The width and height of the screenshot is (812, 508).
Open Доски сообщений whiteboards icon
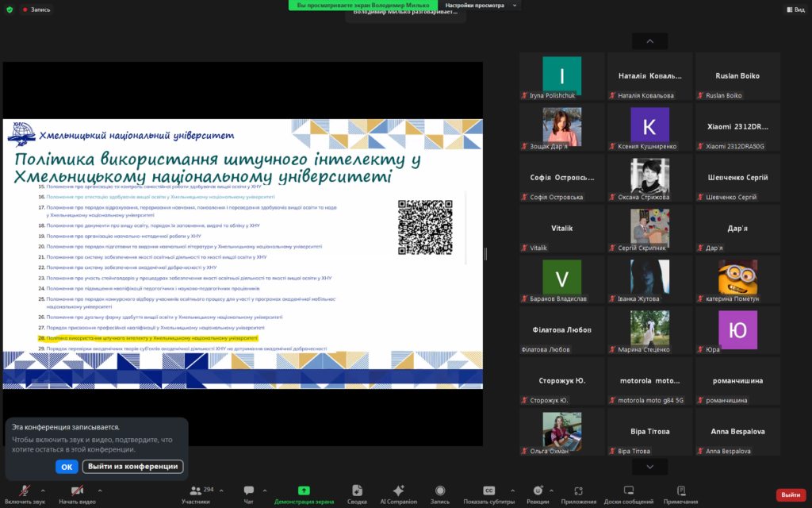(x=629, y=491)
